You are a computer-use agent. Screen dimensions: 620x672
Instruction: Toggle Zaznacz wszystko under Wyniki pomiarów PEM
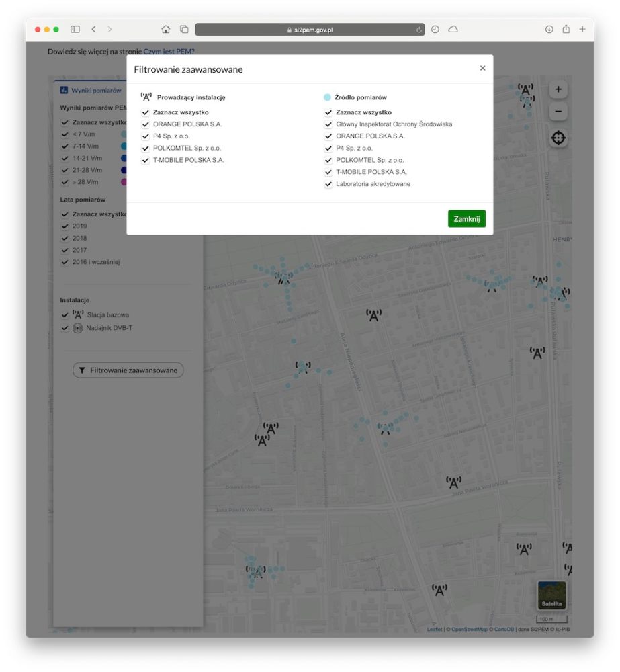(x=64, y=122)
